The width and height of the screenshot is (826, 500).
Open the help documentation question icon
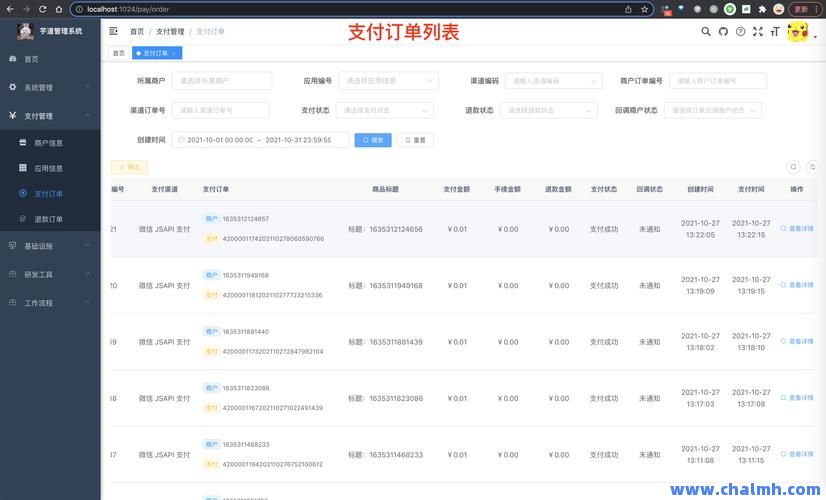(741, 32)
